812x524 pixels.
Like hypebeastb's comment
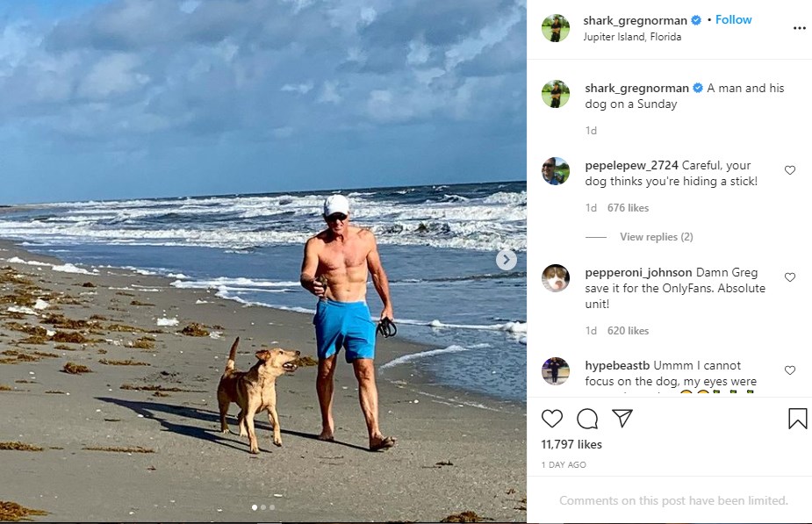(x=789, y=370)
